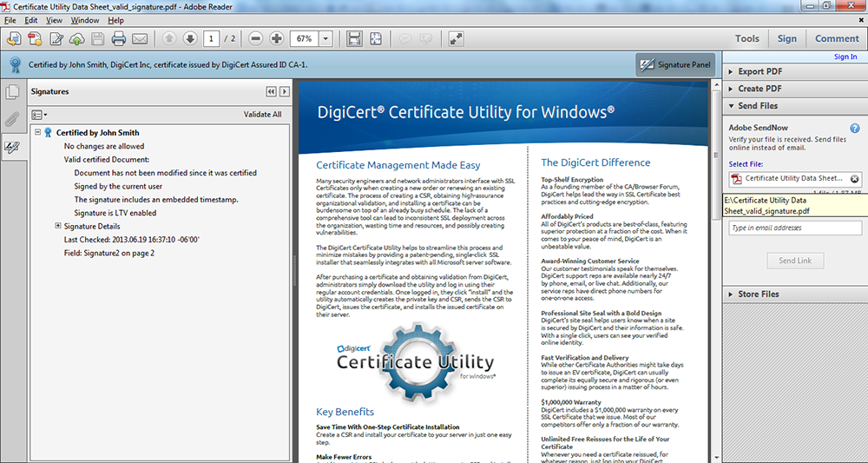The image size is (868, 463).
Task: Click the email addresses input field
Action: (795, 228)
